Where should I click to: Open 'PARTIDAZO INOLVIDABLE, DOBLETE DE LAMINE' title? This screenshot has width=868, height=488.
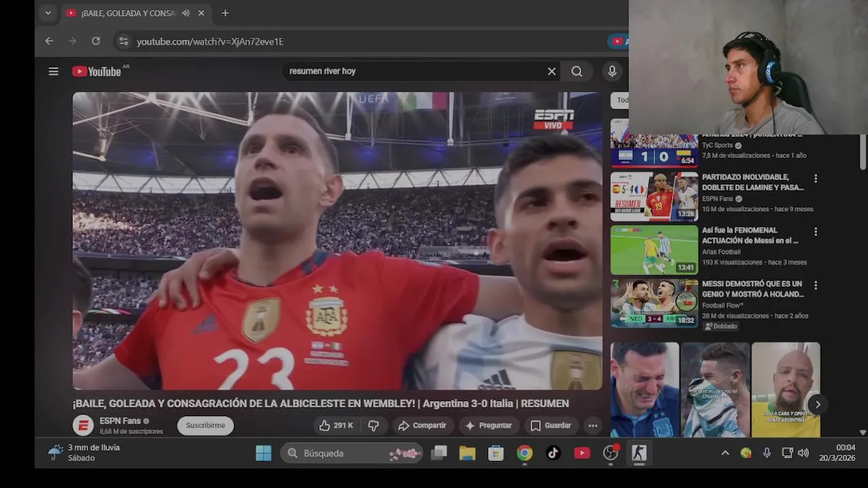[x=753, y=182]
